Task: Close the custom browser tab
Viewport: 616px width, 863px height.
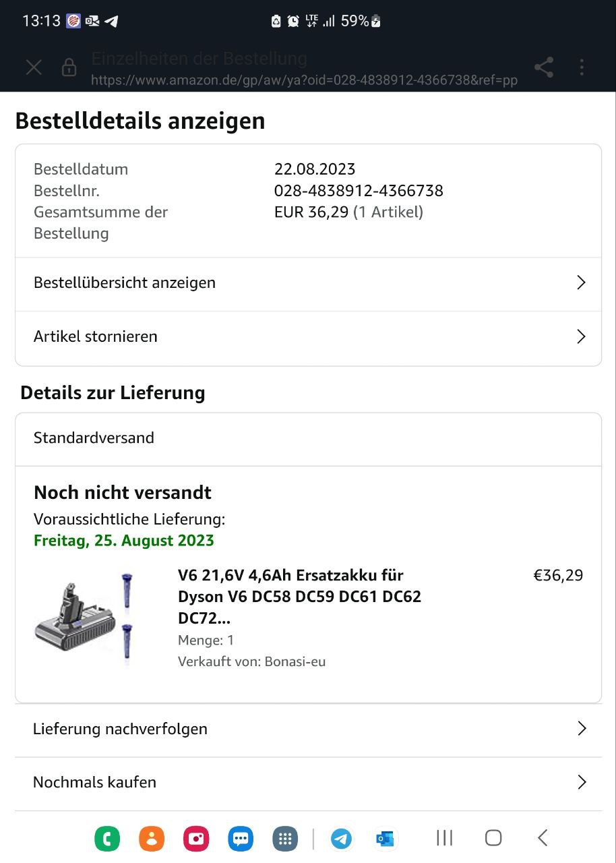Action: 34,67
